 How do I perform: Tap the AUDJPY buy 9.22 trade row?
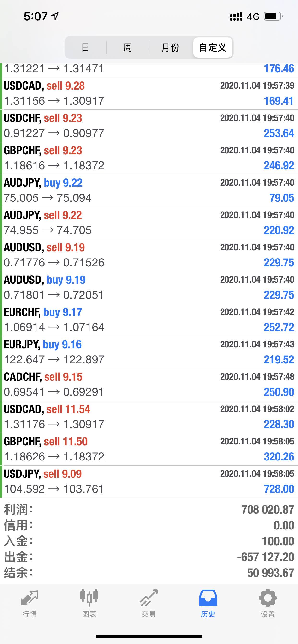149,190
